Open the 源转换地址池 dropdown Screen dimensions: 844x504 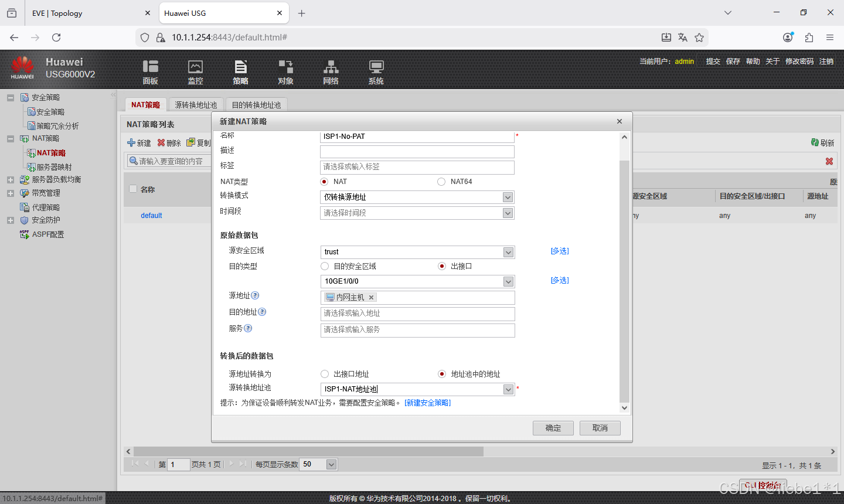pyautogui.click(x=508, y=389)
